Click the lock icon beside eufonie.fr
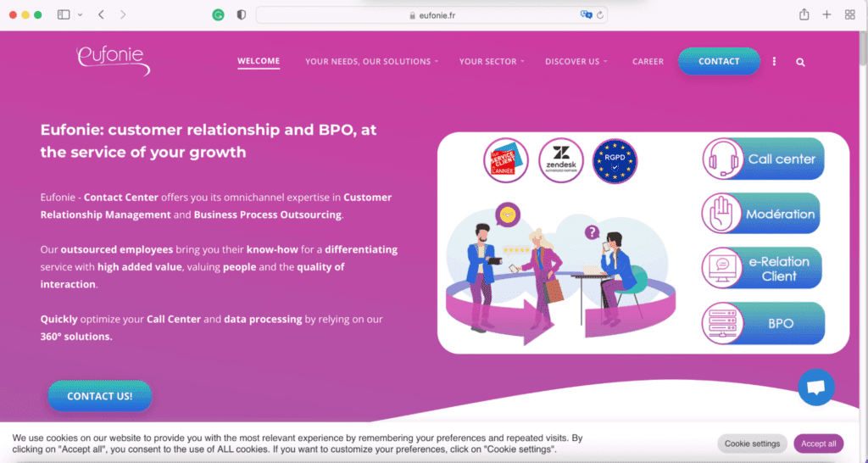Screen dimensions: 868x463 tap(412, 15)
